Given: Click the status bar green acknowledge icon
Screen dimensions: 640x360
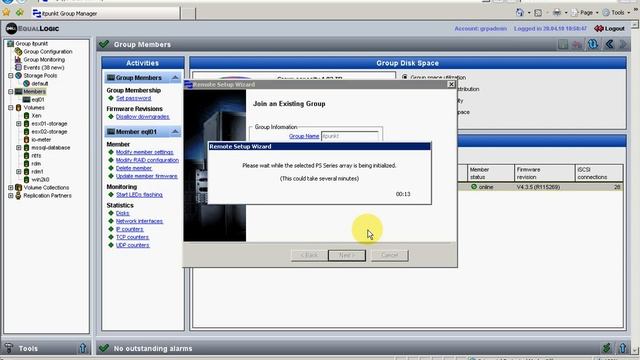Looking at the screenshot, I should click(x=607, y=348).
